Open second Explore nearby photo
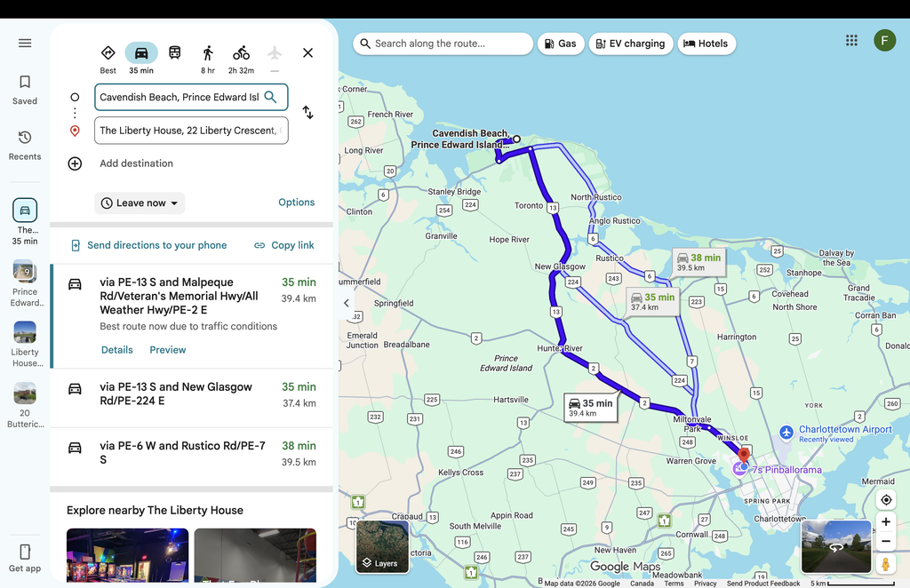The image size is (910, 588). pyautogui.click(x=255, y=555)
